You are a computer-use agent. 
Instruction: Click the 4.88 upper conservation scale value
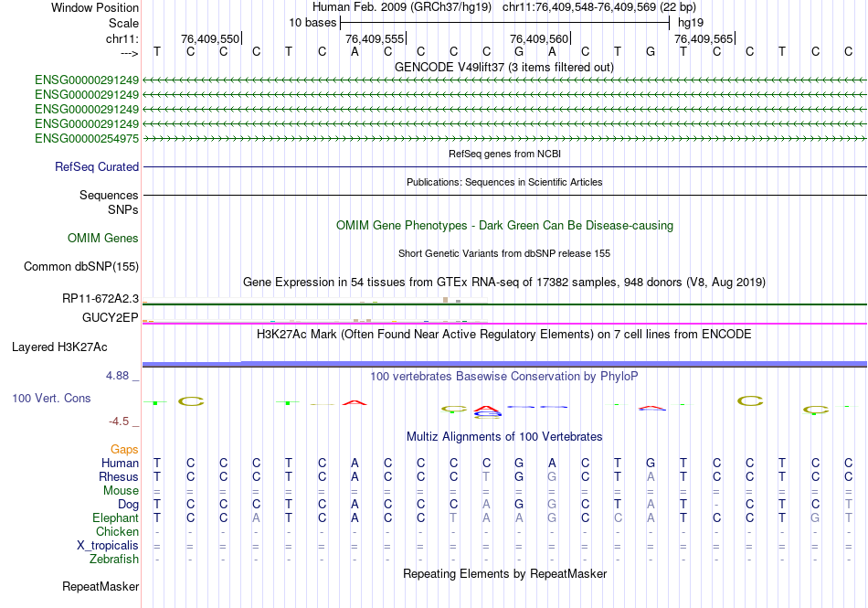pyautogui.click(x=117, y=376)
